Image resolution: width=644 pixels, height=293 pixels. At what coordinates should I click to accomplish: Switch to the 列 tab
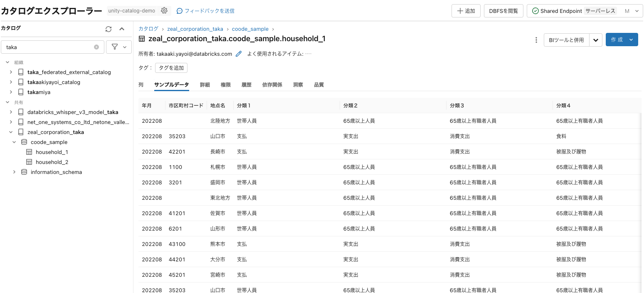pos(141,84)
